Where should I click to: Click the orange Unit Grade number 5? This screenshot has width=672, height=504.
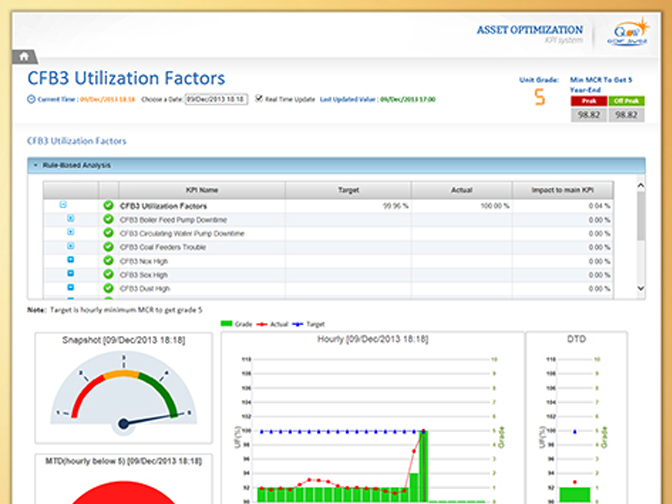coord(540,97)
